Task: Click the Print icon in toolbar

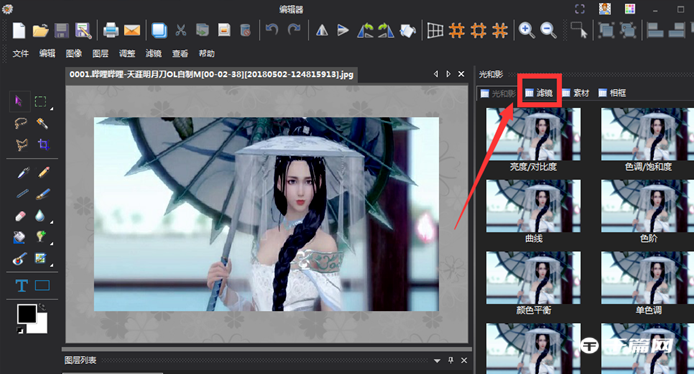Action: 111,30
